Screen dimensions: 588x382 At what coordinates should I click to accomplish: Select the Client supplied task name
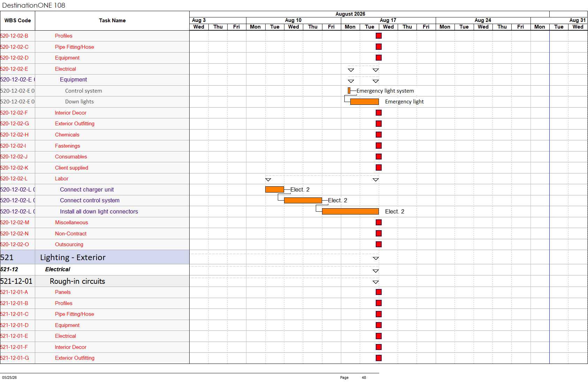click(71, 168)
